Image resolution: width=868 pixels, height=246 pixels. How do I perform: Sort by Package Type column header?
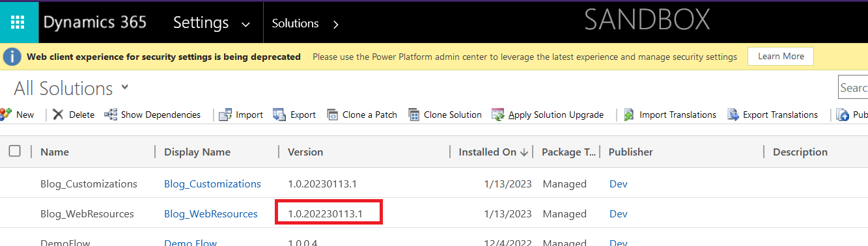point(569,152)
